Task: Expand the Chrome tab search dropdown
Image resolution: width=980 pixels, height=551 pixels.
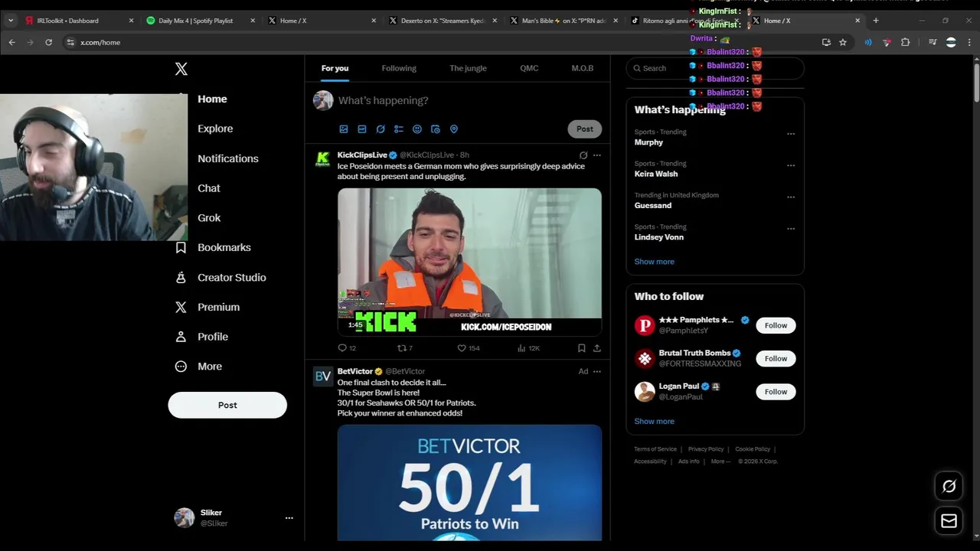Action: pyautogui.click(x=11, y=21)
